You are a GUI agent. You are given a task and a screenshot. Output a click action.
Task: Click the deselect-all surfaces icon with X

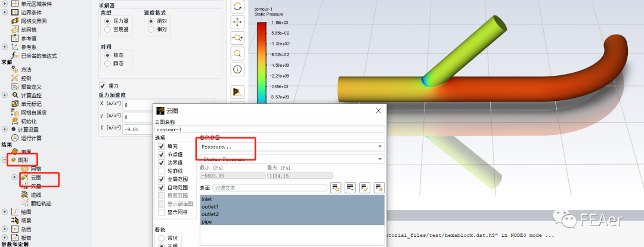(x=379, y=187)
